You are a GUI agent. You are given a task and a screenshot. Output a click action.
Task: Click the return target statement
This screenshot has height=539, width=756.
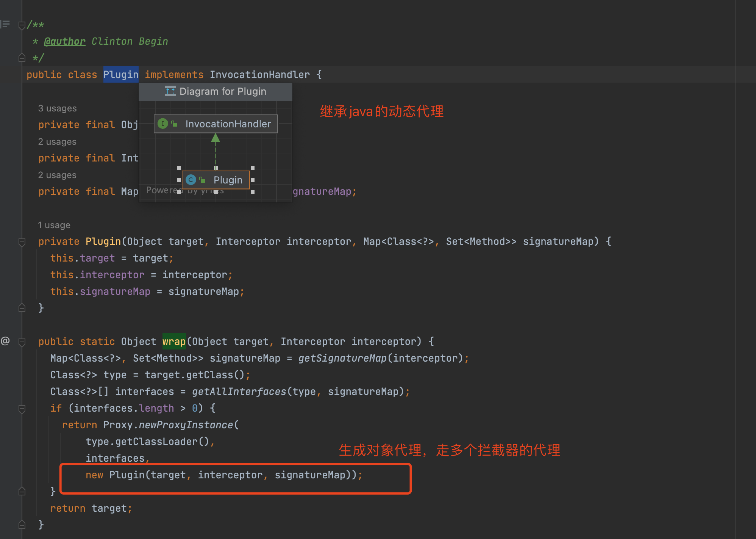click(x=91, y=508)
